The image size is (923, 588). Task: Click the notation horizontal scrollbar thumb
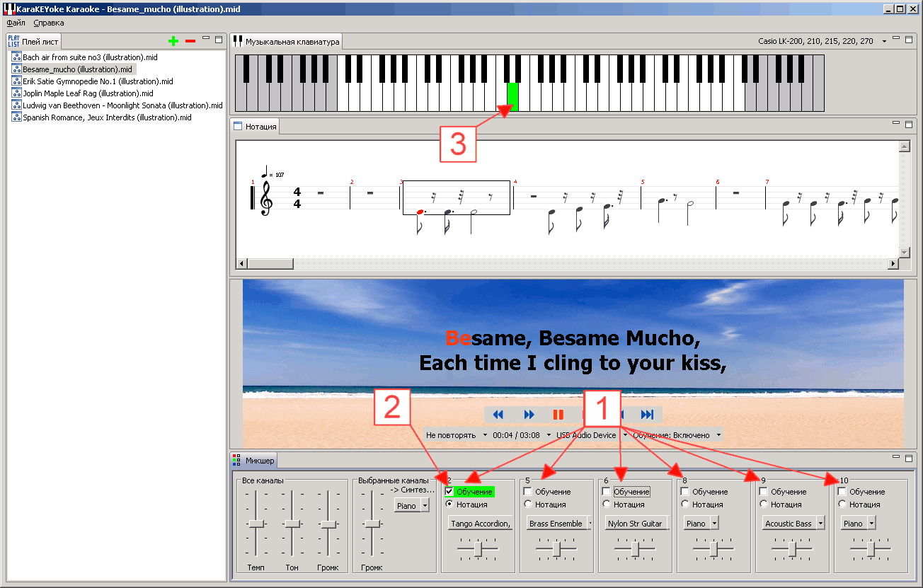(x=271, y=264)
